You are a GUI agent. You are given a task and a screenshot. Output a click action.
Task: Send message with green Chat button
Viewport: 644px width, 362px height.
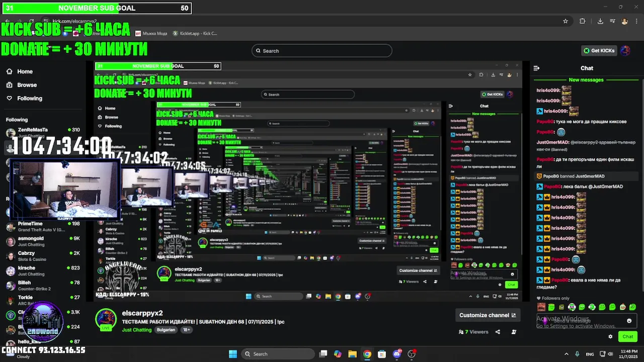point(628,337)
